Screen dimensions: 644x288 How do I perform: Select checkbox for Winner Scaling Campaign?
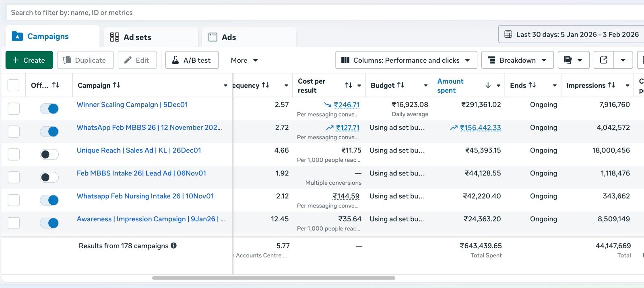pos(14,109)
